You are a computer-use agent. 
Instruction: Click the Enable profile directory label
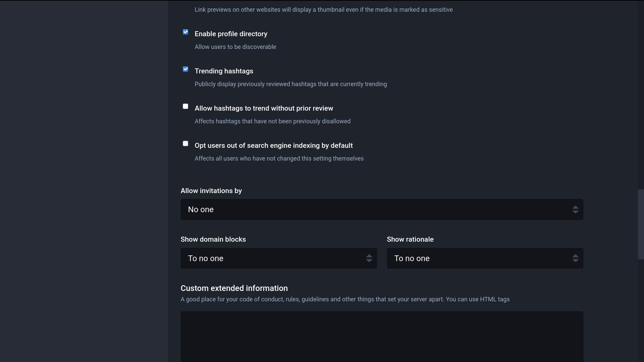[x=231, y=34]
